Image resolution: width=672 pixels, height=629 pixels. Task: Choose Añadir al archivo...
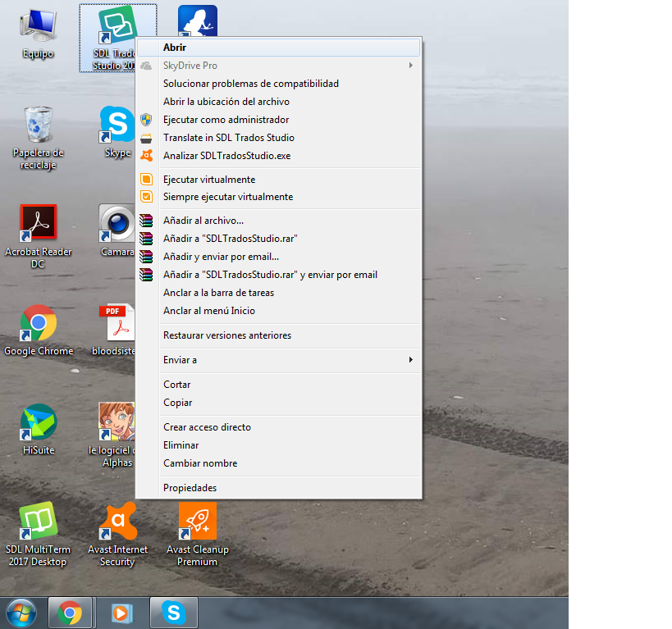[x=279, y=221]
